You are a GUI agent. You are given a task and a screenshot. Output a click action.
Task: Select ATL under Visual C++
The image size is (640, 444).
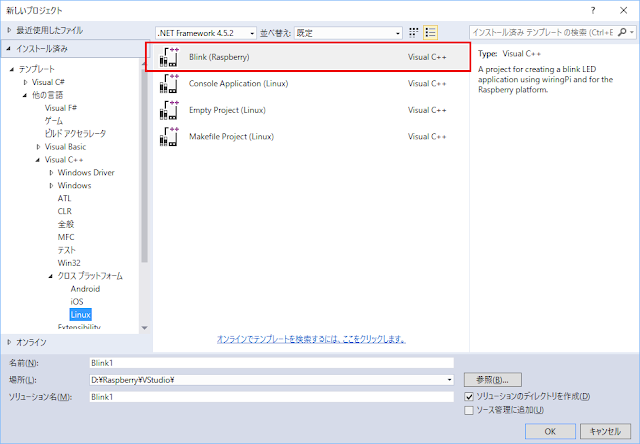64,198
